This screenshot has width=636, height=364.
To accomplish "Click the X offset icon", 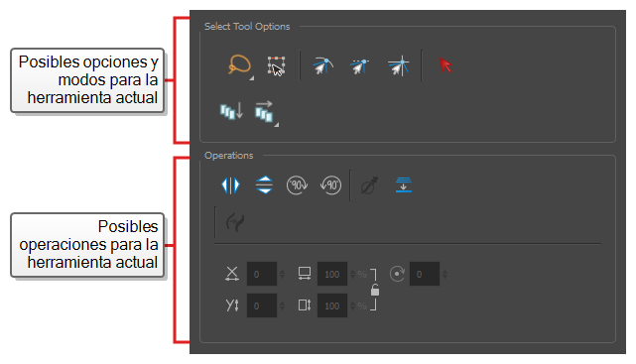I will 232,274.
